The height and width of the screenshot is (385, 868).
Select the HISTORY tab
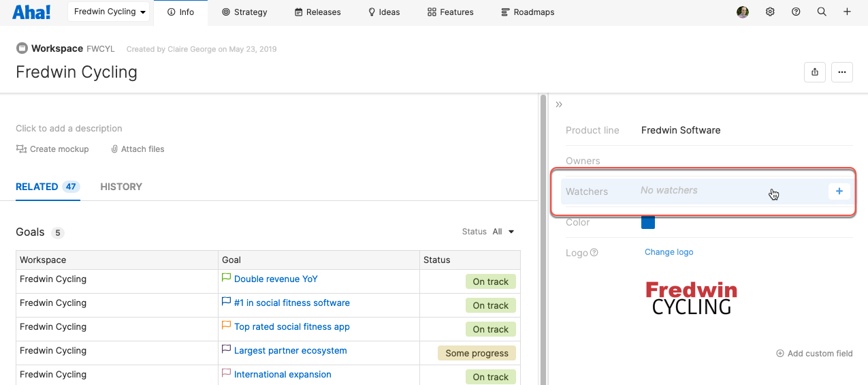pos(121,187)
